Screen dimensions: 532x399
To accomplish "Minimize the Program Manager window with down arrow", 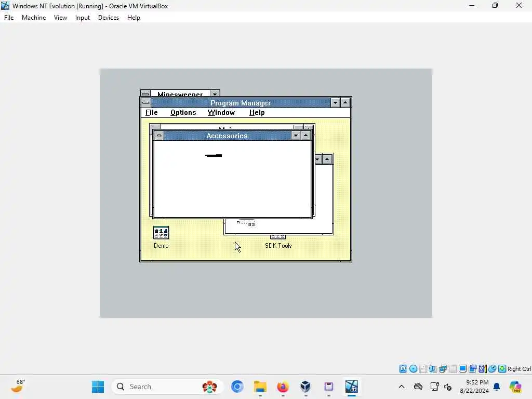I will tap(335, 102).
